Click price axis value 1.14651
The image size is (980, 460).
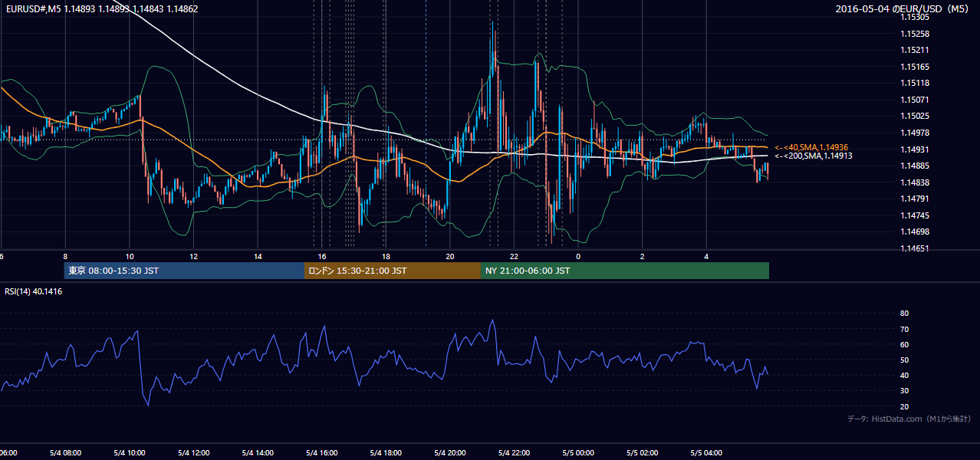914,248
